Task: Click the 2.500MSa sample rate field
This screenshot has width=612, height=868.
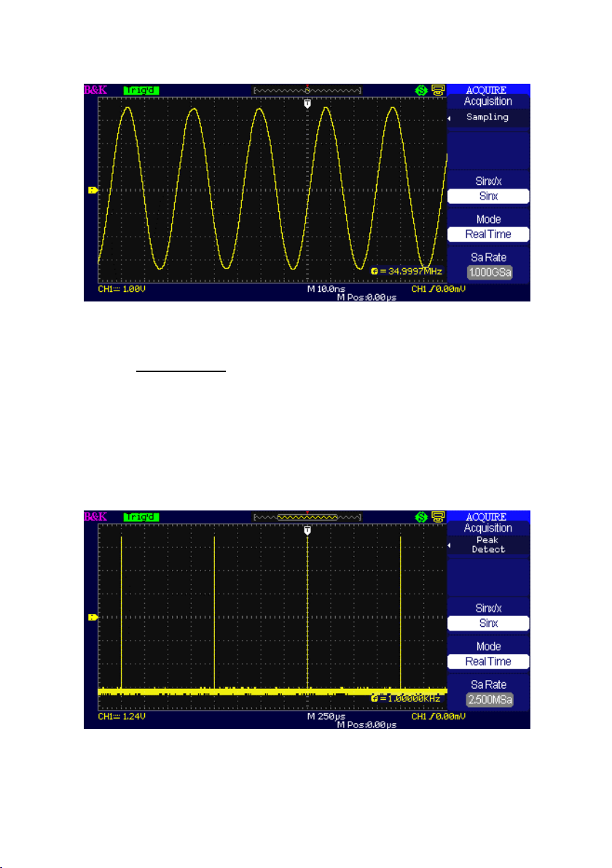Action: click(490, 700)
